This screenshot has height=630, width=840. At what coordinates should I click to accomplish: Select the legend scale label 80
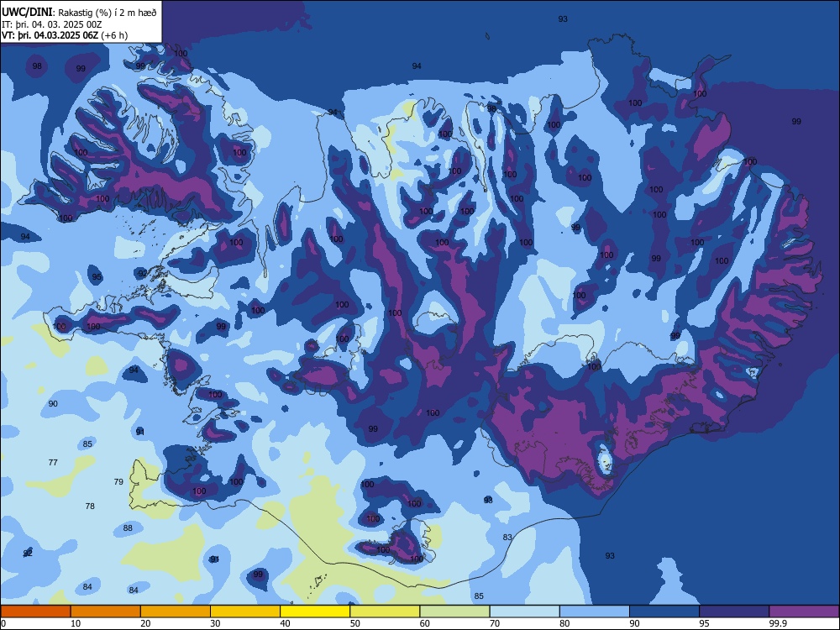click(564, 623)
